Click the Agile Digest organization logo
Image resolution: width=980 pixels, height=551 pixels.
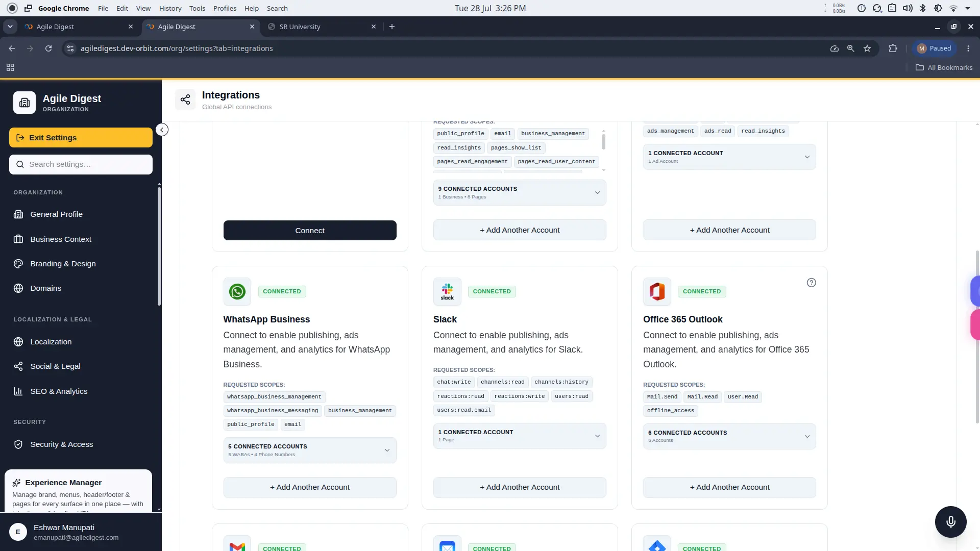point(24,103)
